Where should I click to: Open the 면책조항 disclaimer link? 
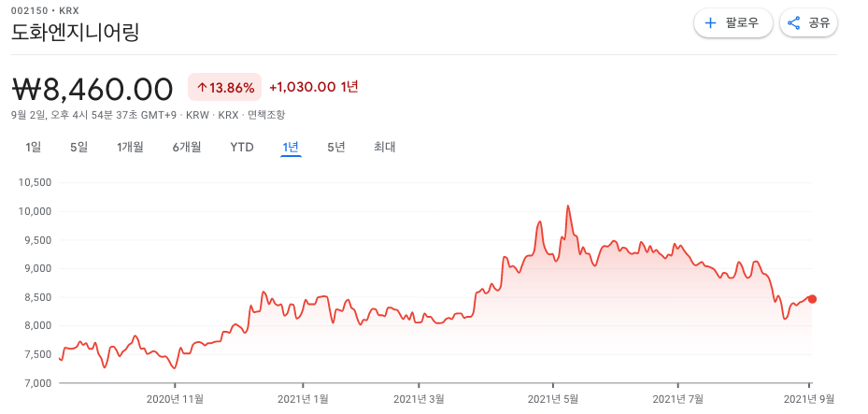(x=266, y=115)
